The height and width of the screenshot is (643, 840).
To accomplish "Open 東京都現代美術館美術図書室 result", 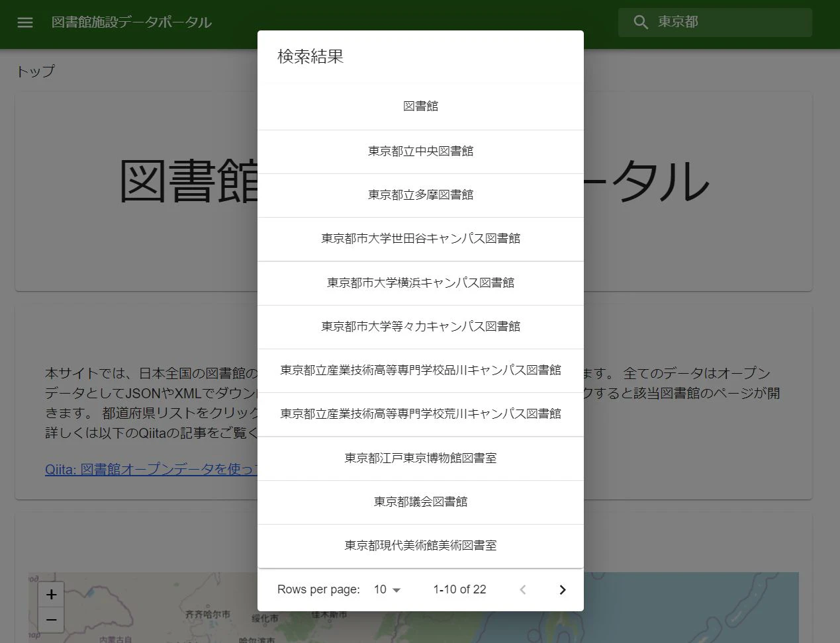I will coord(420,546).
